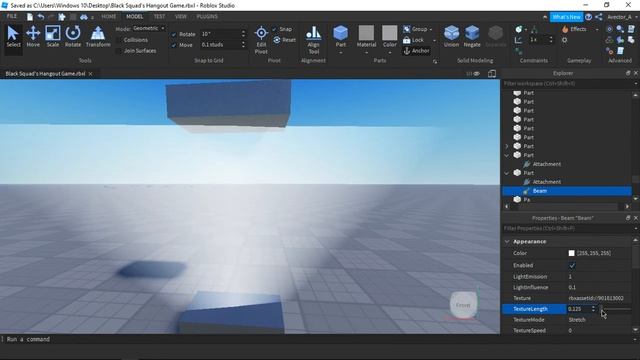Click the gameplay settings gear icon
The width and height of the screenshot is (640, 360).
coord(564,40)
